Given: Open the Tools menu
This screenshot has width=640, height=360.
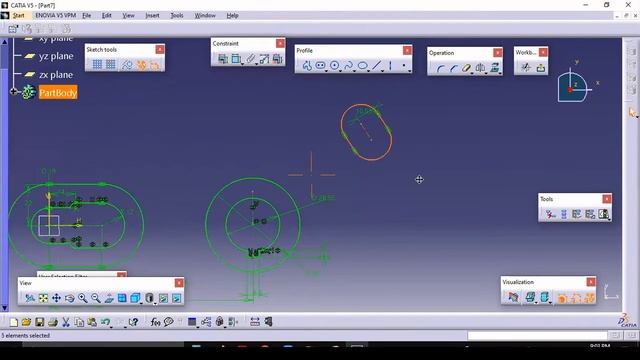Looking at the screenshot, I should tap(177, 16).
